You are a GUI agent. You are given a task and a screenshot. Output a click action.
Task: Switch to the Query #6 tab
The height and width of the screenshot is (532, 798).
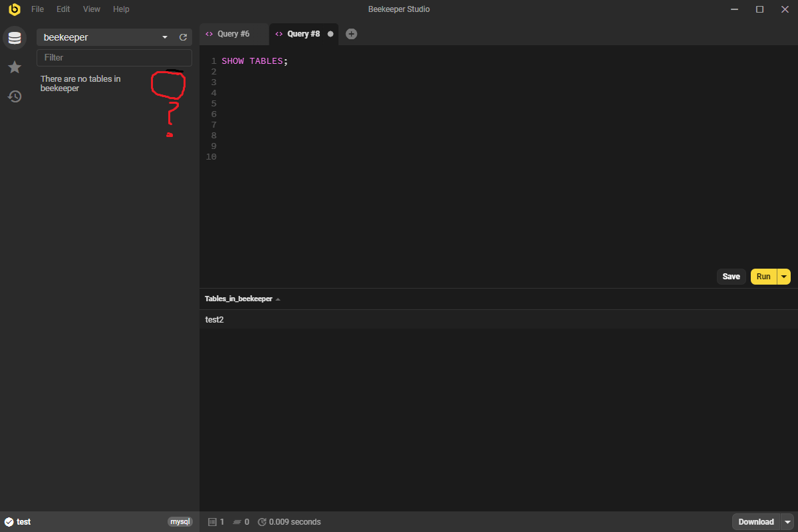click(233, 33)
